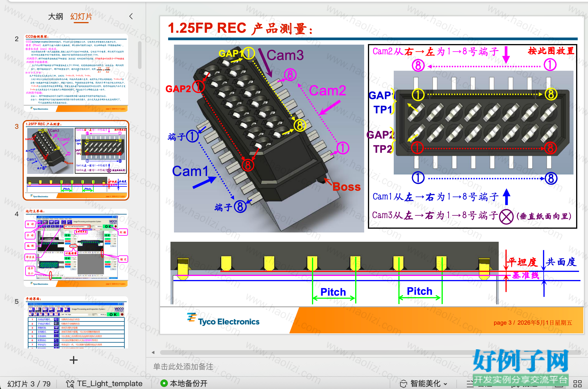This screenshot has width=588, height=389.
Task: Select slide 3 thumbnail in panel
Action: (x=76, y=160)
